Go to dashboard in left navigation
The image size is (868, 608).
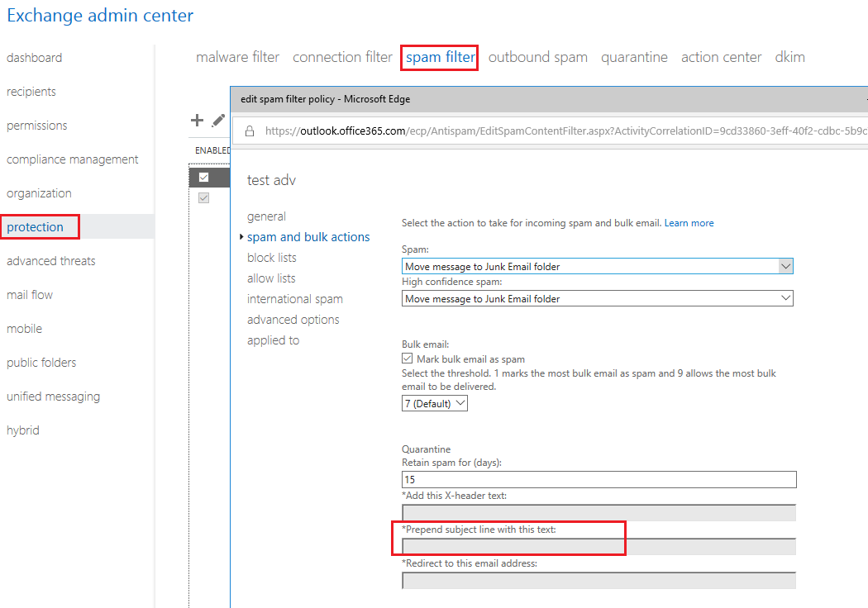coord(35,58)
